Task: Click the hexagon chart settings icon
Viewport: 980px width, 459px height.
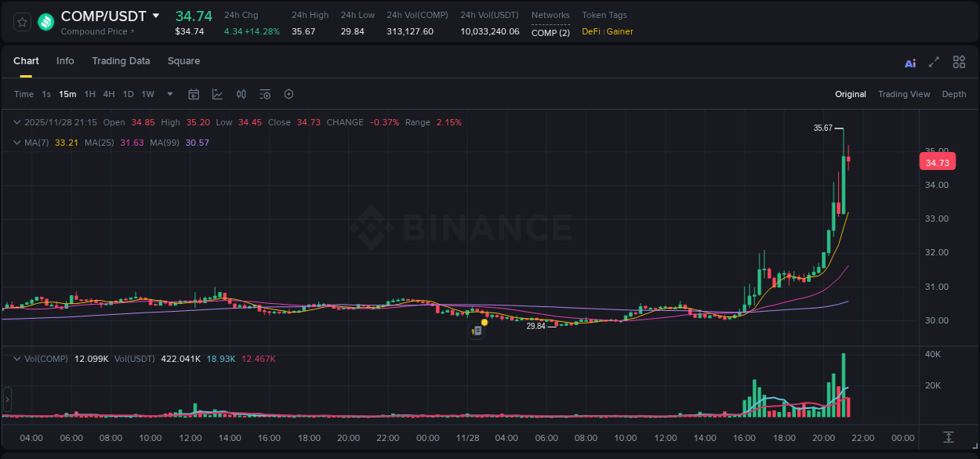Action: pos(289,94)
